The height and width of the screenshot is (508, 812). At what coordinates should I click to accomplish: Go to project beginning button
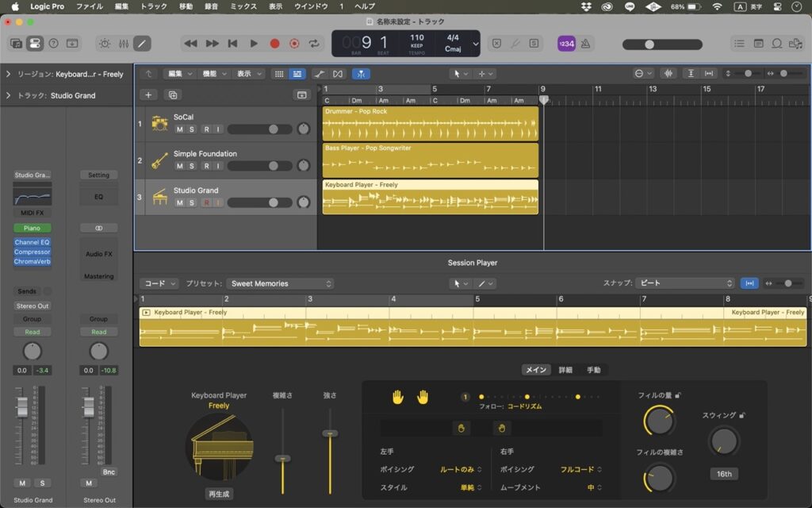(x=232, y=44)
